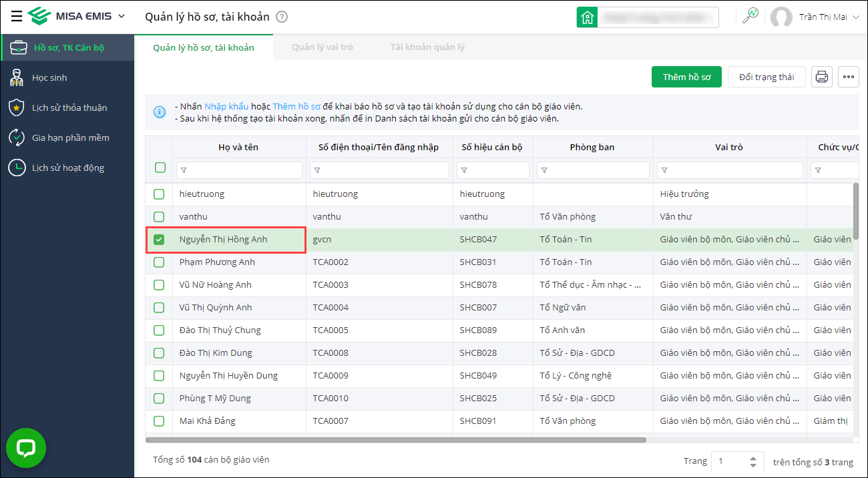Screen dimensions: 868x478
Task: Click filter icon in Vai trò column
Action: [x=664, y=171]
